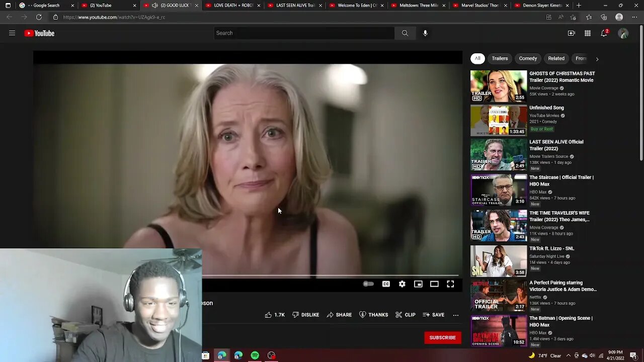Image resolution: width=644 pixels, height=362 pixels.
Task: Switch to Welcome To Eden tab
Action: [356, 6]
